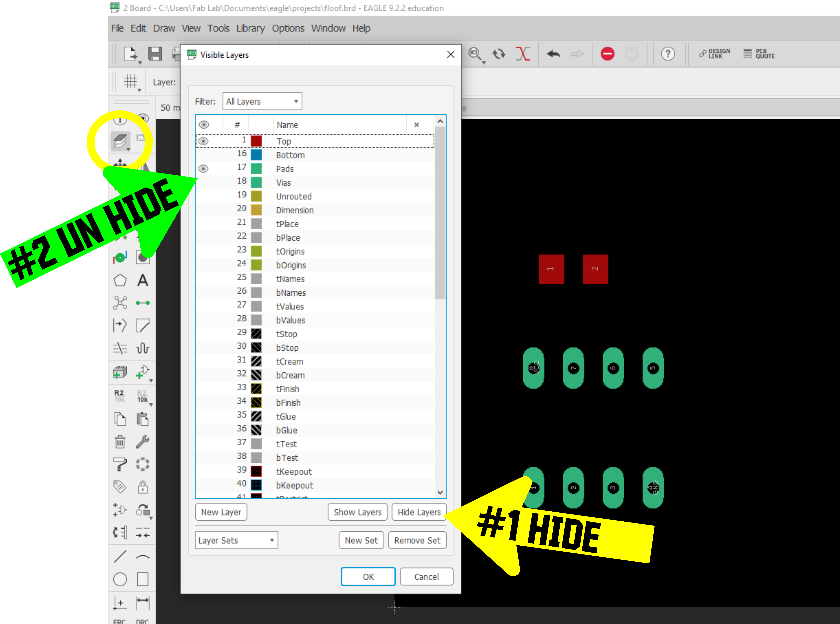Open the PCB Quote icon

tap(759, 54)
